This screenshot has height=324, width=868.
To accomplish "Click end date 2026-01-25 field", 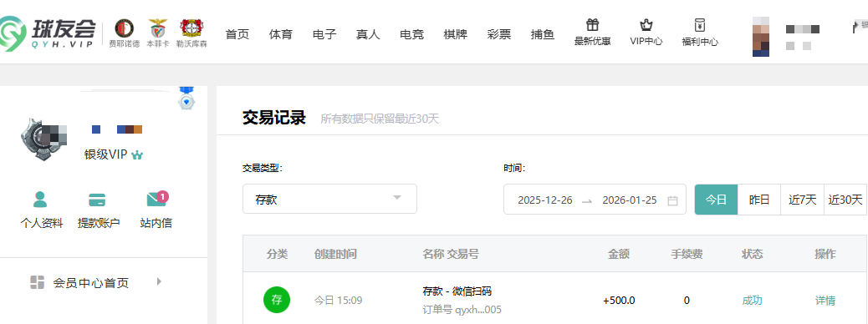I will (630, 200).
